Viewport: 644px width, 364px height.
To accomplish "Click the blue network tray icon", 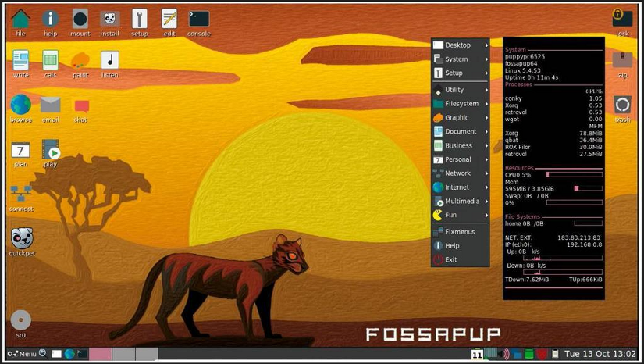I will click(x=516, y=354).
